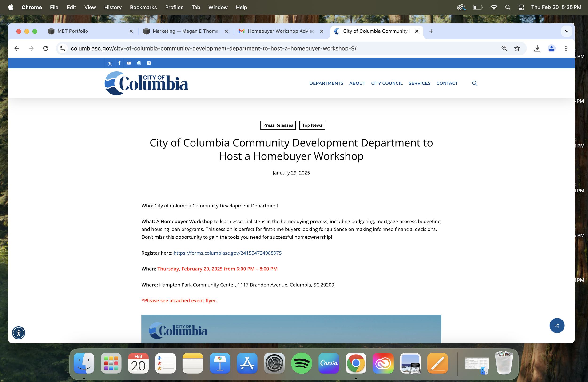
Task: Switch to the MET Portfolio tab
Action: (x=73, y=31)
